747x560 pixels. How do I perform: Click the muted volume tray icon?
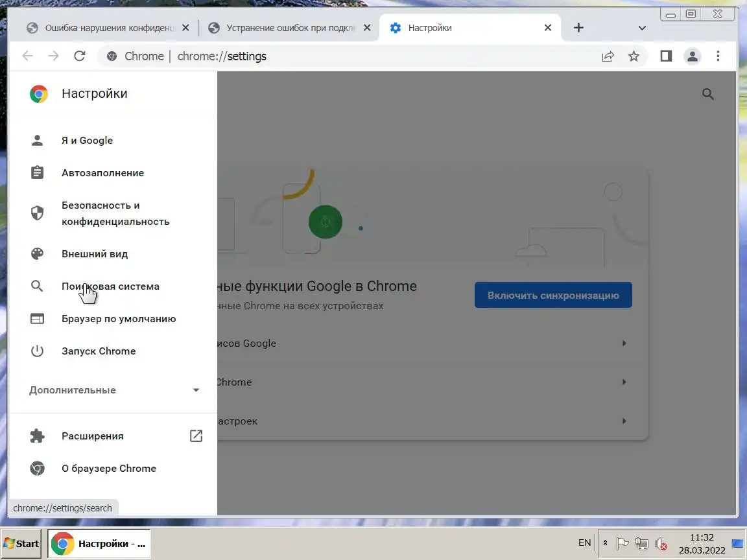click(661, 543)
